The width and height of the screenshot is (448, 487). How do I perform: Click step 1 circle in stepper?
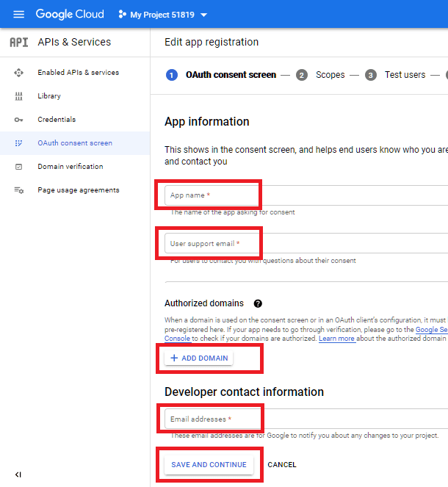point(172,75)
